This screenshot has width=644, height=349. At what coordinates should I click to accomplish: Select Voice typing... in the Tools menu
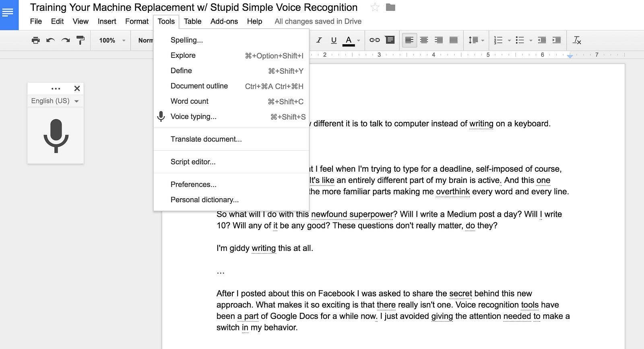click(x=231, y=117)
